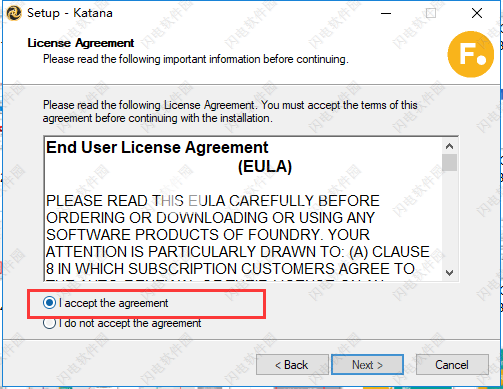Screen dimensions: 503x389
Task: Click the empty scrollbar track below thumb
Action: (449, 218)
